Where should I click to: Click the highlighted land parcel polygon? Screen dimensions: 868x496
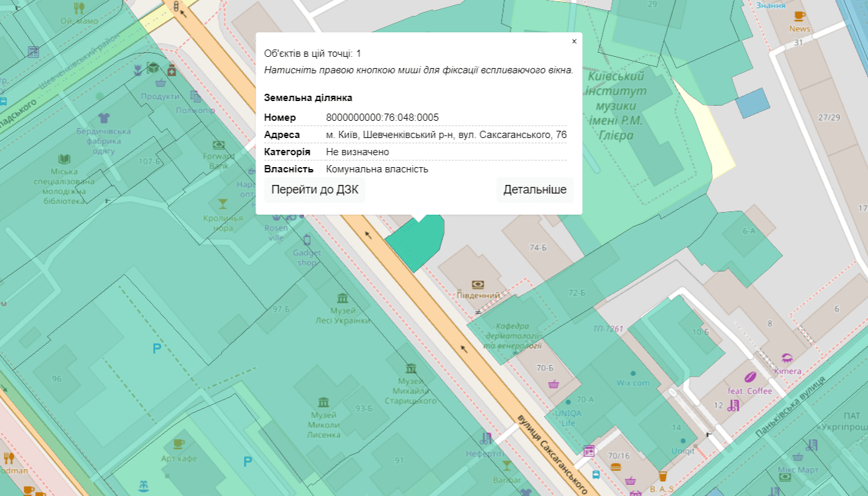[416, 243]
